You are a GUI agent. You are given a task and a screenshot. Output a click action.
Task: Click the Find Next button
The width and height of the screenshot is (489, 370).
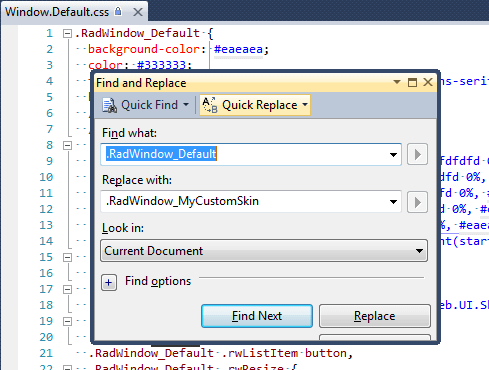click(257, 316)
